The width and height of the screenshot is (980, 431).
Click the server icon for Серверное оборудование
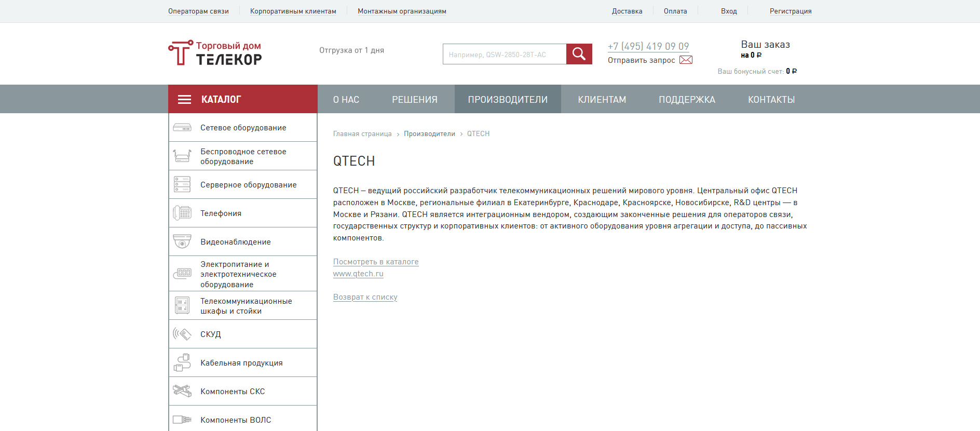point(182,184)
